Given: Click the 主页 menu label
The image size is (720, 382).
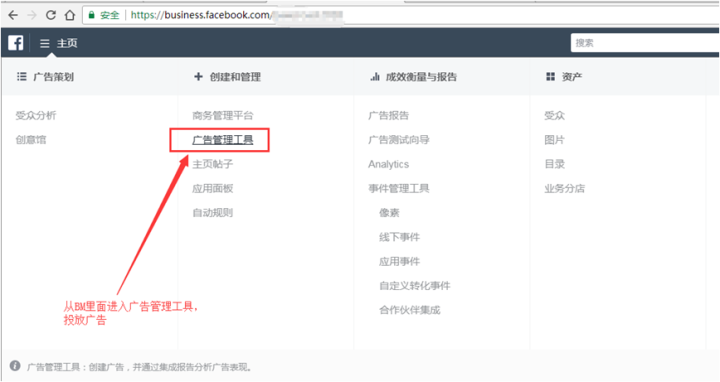Looking at the screenshot, I should 67,43.
